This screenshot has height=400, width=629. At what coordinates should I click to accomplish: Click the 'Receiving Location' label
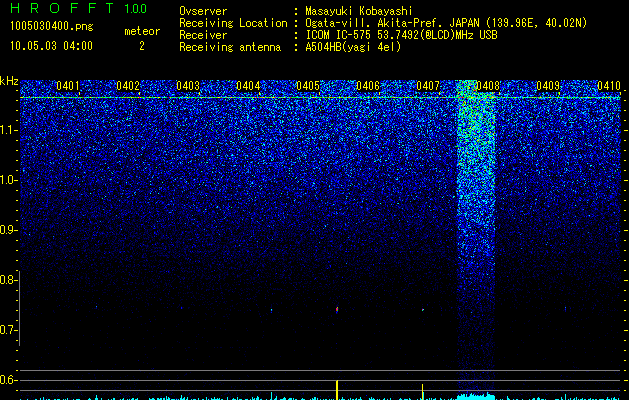click(233, 23)
